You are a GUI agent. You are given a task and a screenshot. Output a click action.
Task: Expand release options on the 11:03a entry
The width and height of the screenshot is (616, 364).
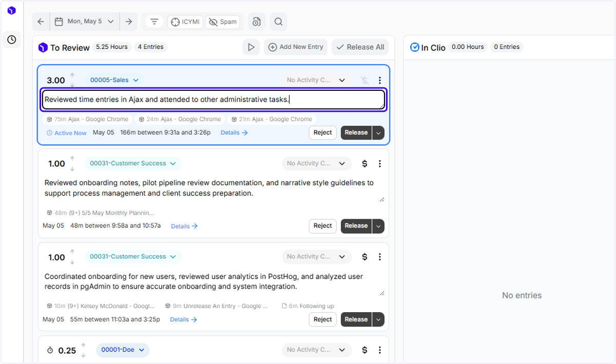click(378, 319)
